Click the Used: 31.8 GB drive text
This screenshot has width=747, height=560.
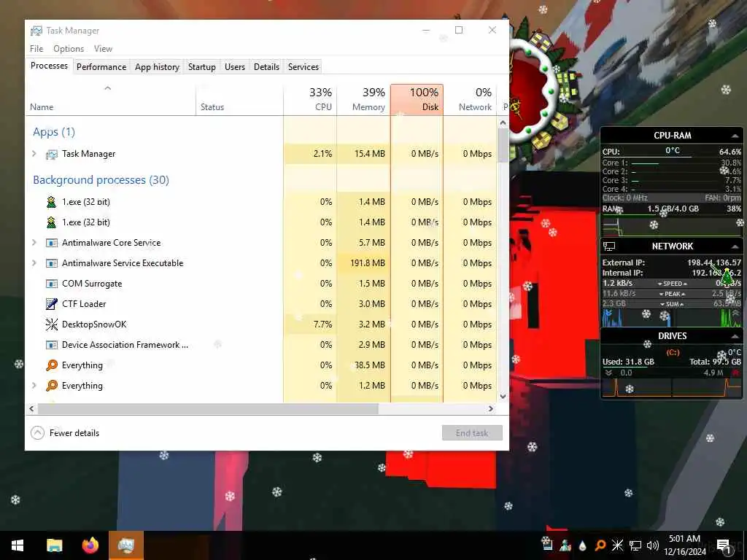pos(628,362)
